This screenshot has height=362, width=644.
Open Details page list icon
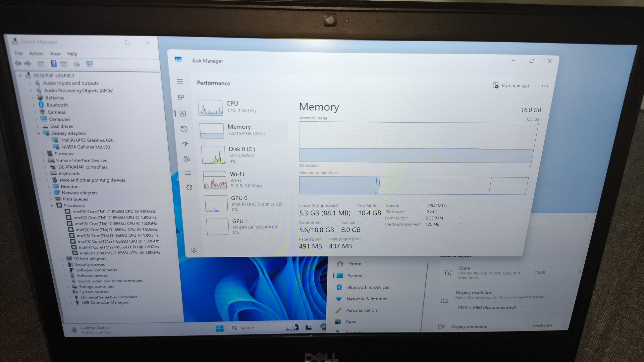click(x=188, y=173)
